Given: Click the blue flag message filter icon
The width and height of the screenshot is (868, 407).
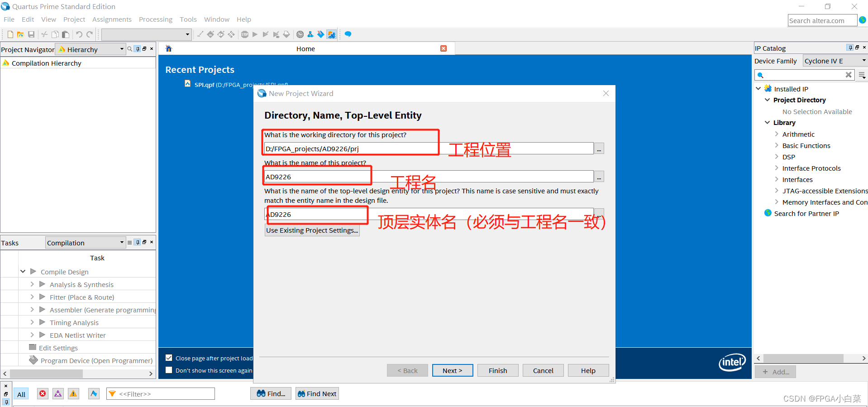Looking at the screenshot, I should click(94, 394).
